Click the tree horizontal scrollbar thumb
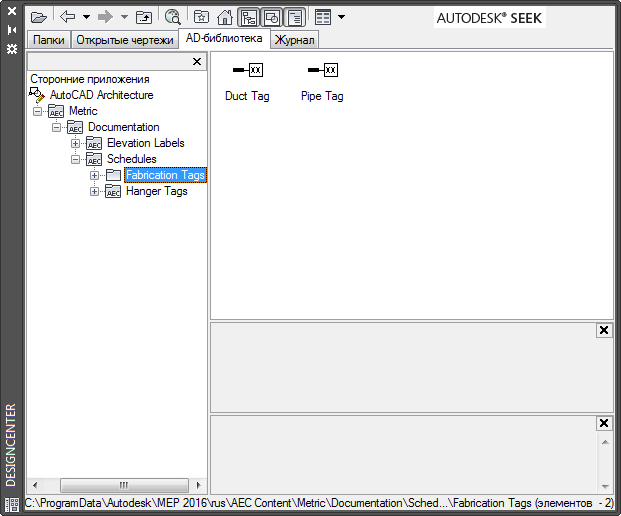Viewport: 621px width, 516px height. (124, 485)
